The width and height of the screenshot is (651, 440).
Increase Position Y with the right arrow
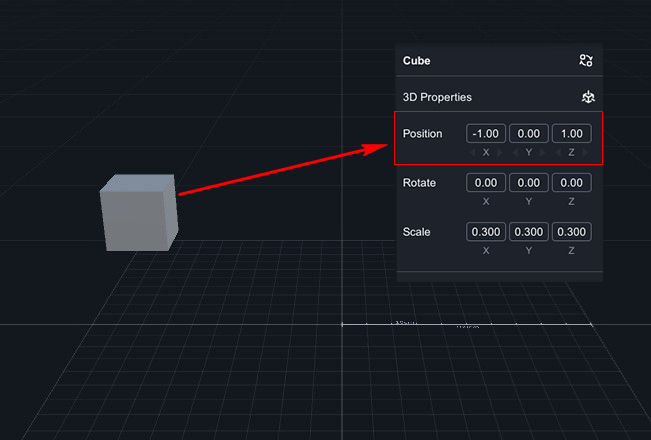coord(541,152)
